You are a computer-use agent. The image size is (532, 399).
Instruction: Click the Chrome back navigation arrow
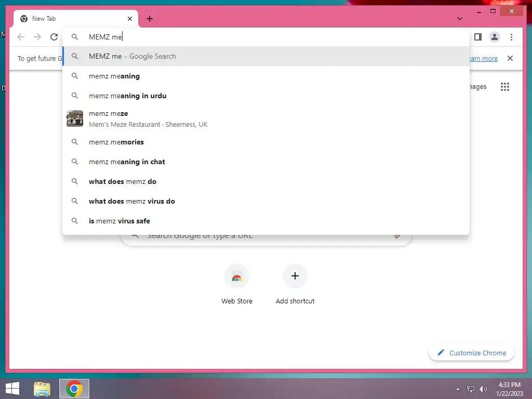click(x=21, y=37)
